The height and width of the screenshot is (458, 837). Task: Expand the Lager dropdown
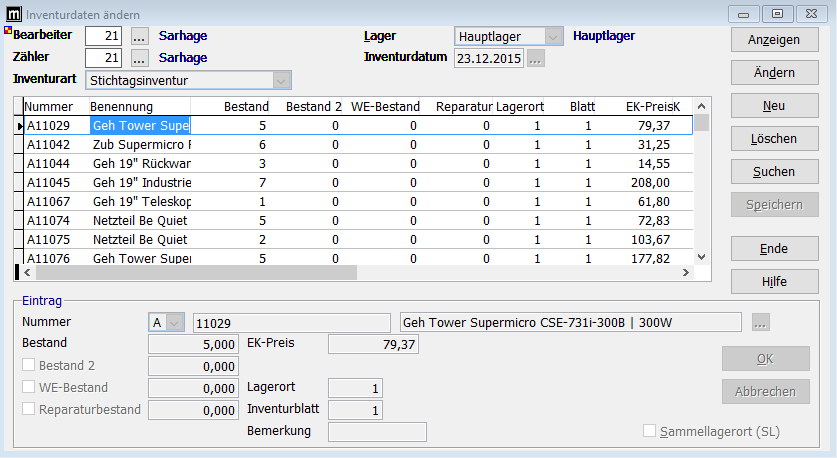click(x=553, y=36)
